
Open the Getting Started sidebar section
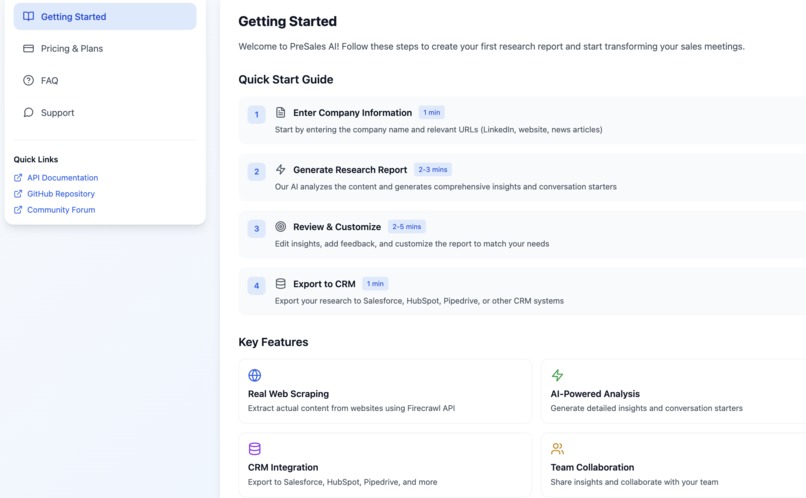[105, 16]
